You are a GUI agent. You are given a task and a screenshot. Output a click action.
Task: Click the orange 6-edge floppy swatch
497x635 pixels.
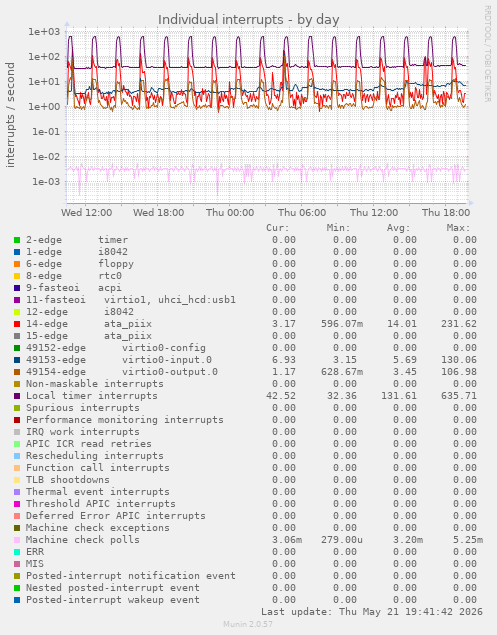(x=17, y=264)
